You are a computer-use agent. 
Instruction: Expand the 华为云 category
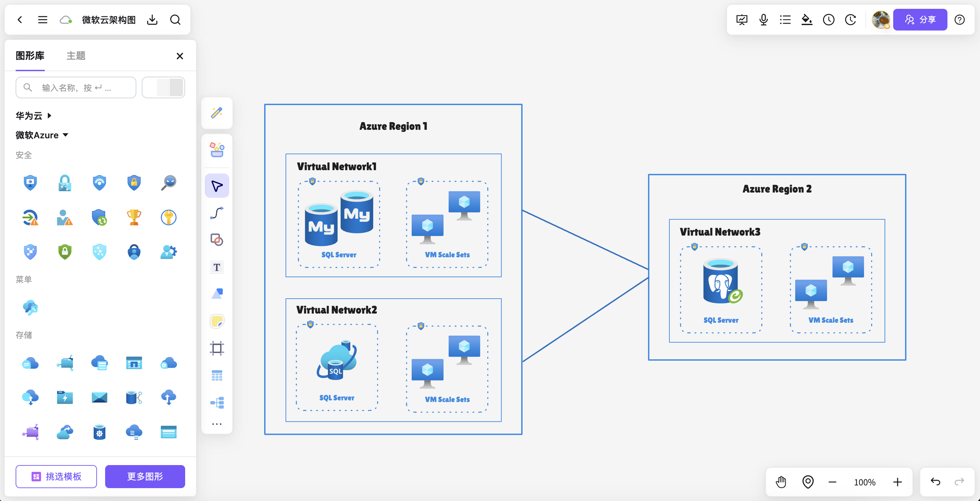34,116
